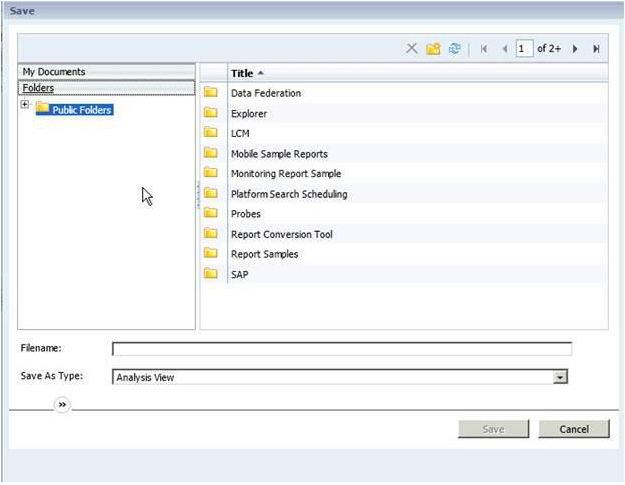The image size is (625, 485).
Task: Select Report Conversion Tool folder name
Action: (281, 234)
